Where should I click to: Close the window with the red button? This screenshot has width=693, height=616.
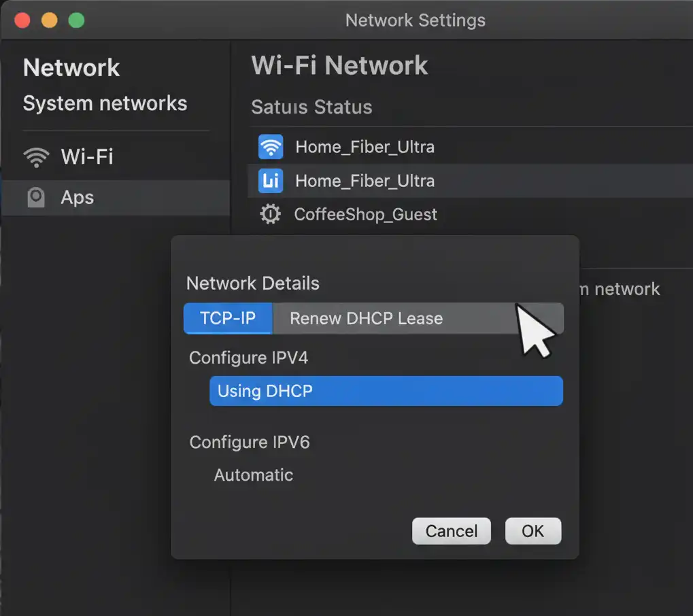click(22, 20)
